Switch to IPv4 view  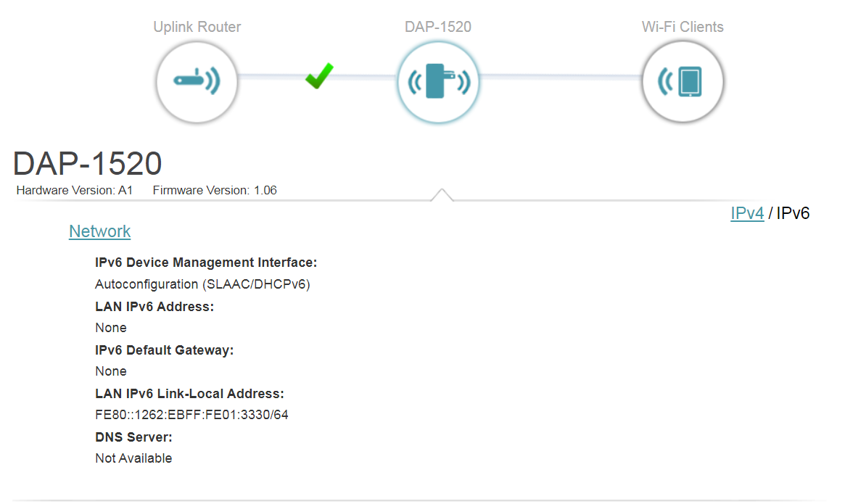tap(747, 213)
